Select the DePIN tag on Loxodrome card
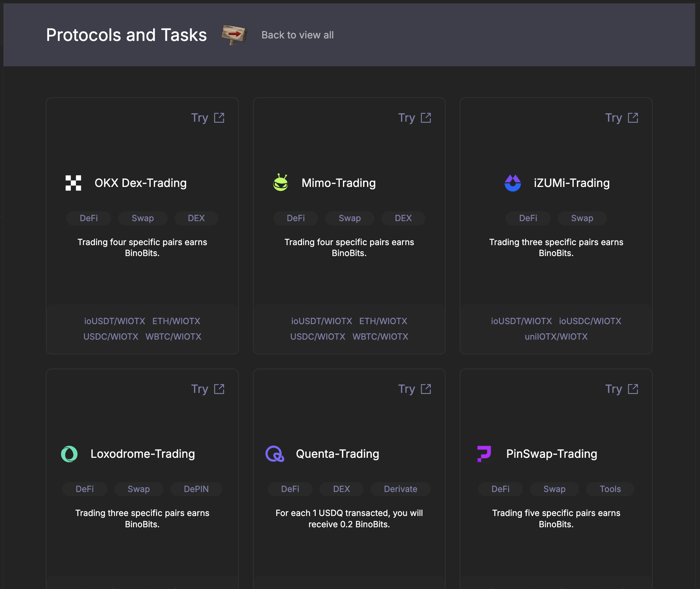The width and height of the screenshot is (700, 589). 196,489
